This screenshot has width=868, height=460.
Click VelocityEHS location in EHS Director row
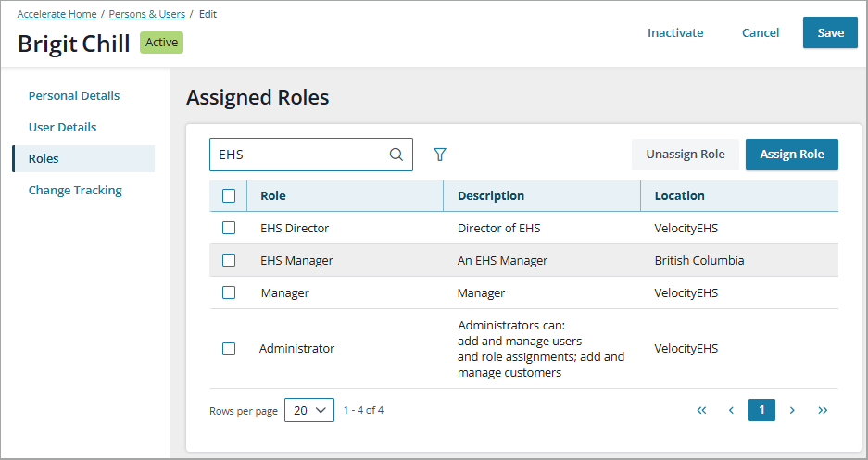686,228
